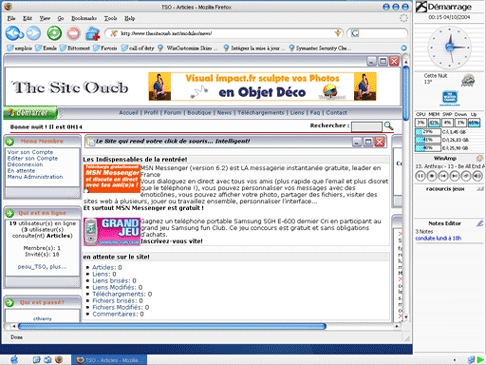
Task: Click the Menu Membre green arrow icon
Action: coord(10,141)
